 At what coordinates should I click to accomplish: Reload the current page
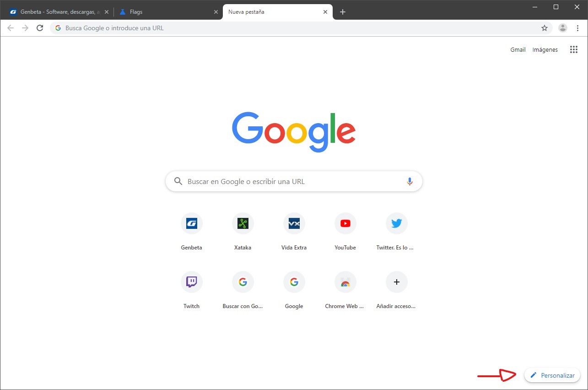click(x=40, y=27)
